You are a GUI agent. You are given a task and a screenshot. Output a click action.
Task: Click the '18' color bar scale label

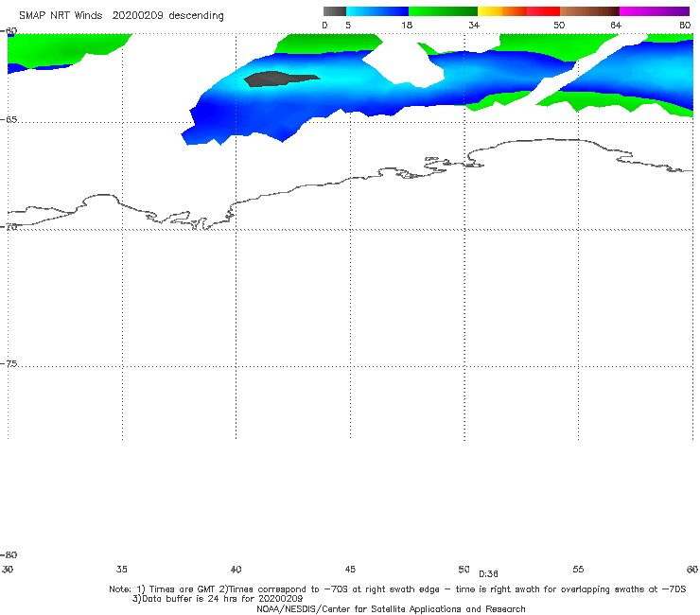click(x=407, y=25)
